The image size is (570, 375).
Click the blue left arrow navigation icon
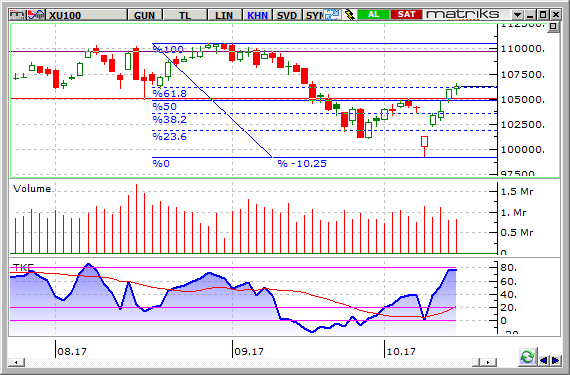(x=544, y=360)
